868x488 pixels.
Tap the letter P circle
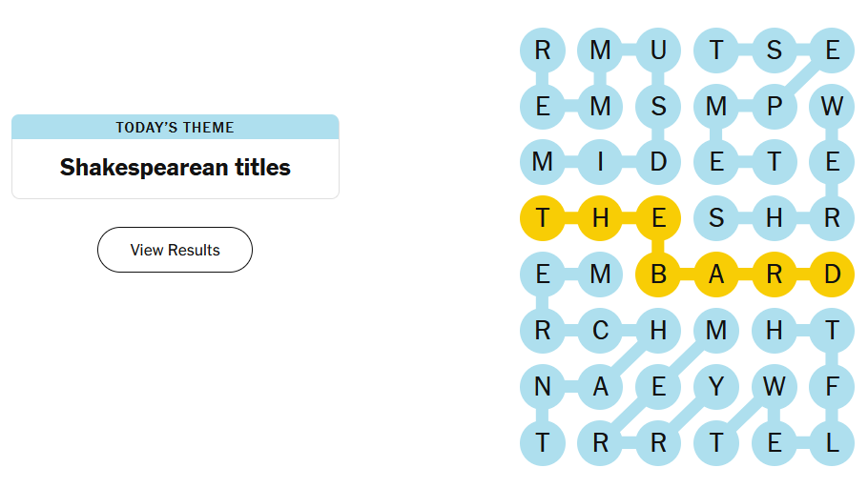774,107
